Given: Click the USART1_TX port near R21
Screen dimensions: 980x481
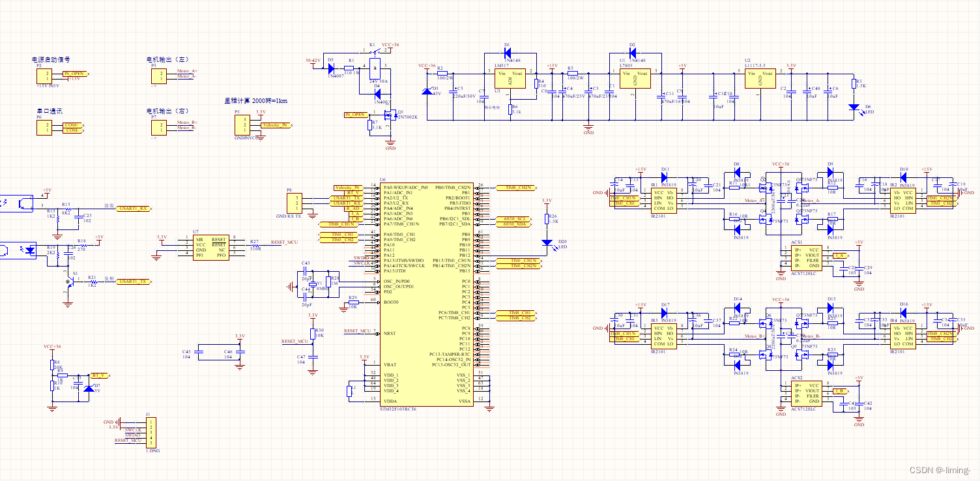Looking at the screenshot, I should pos(134,282).
